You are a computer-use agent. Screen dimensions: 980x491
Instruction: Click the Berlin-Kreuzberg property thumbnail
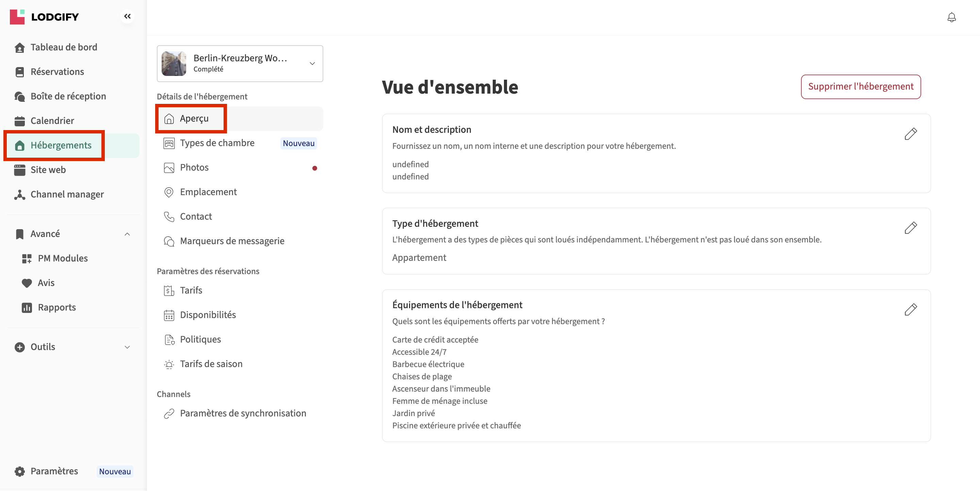click(174, 64)
